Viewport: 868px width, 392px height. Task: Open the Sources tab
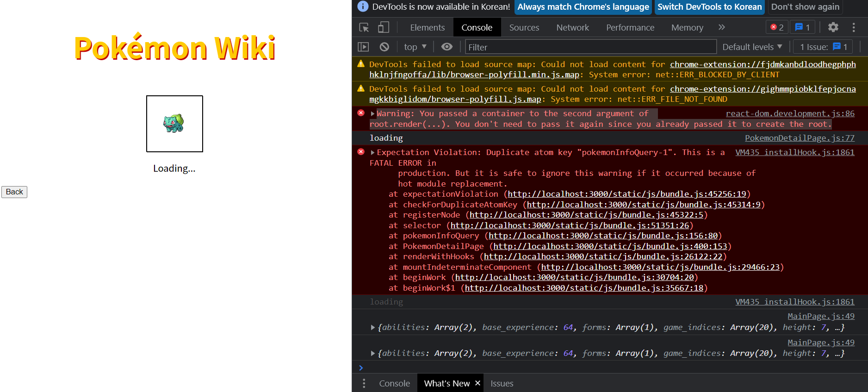[524, 27]
